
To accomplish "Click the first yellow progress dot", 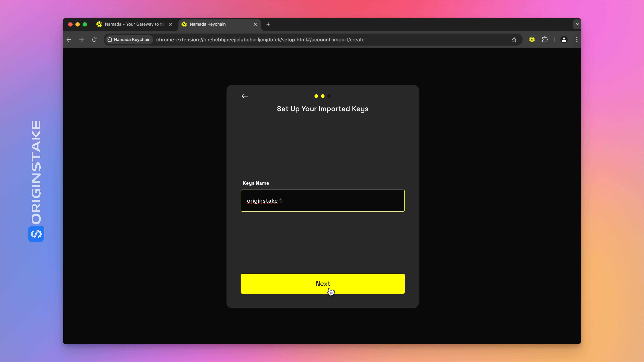I will [x=316, y=96].
